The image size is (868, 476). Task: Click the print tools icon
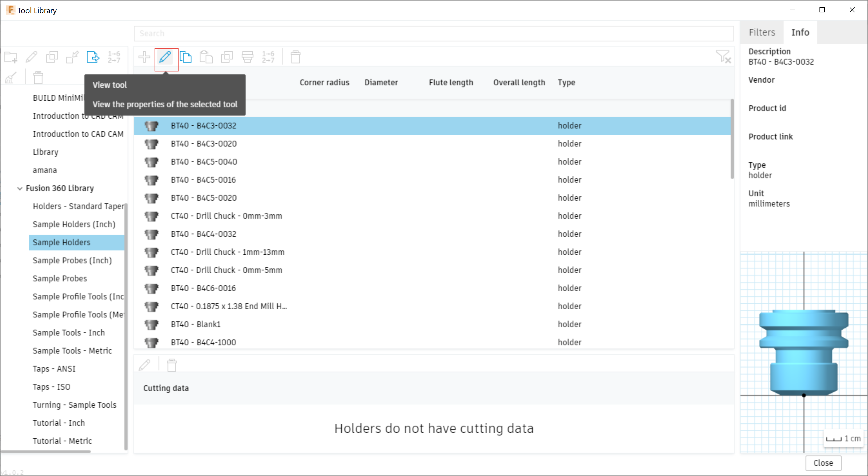click(x=247, y=57)
